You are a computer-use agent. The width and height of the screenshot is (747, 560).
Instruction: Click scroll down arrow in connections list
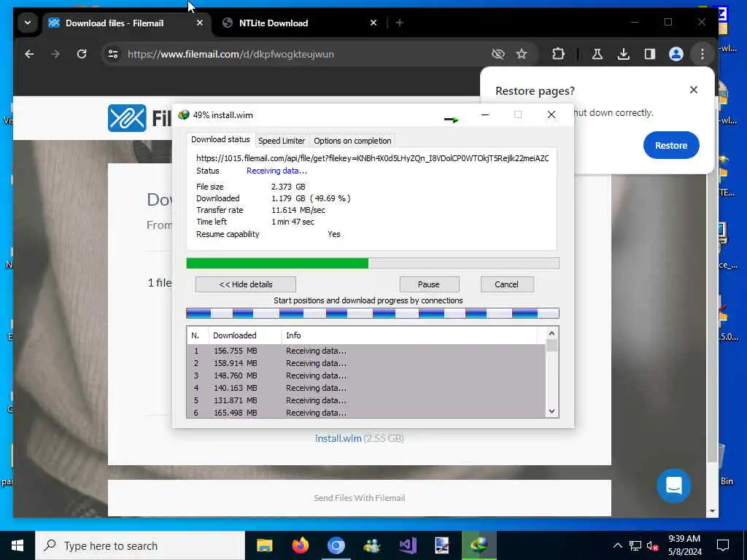pyautogui.click(x=551, y=411)
